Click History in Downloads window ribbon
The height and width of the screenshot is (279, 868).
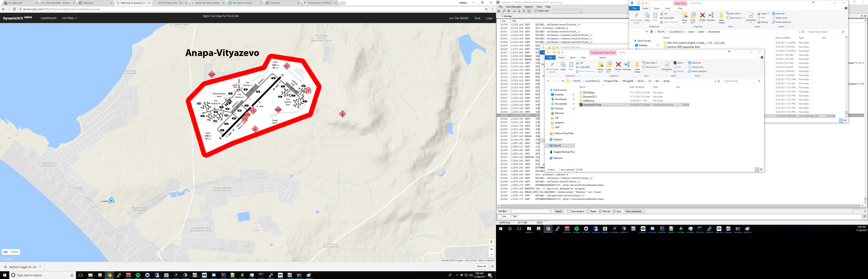tap(763, 22)
